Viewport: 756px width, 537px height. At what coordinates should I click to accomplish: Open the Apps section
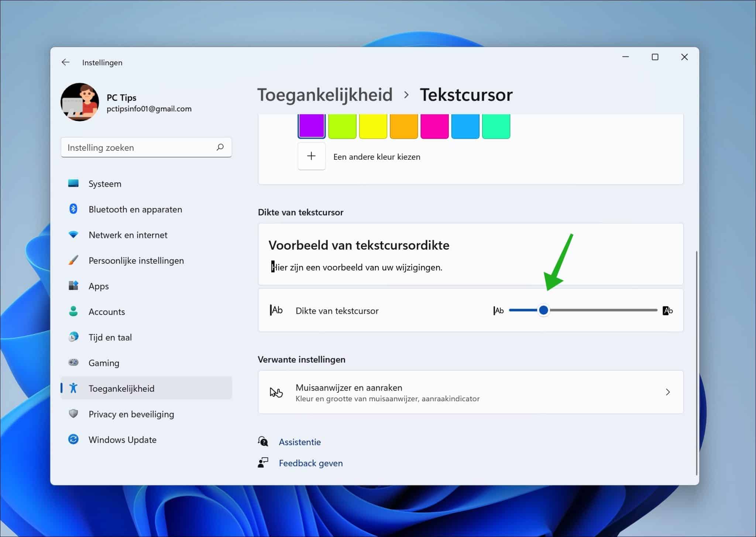pyautogui.click(x=73, y=286)
